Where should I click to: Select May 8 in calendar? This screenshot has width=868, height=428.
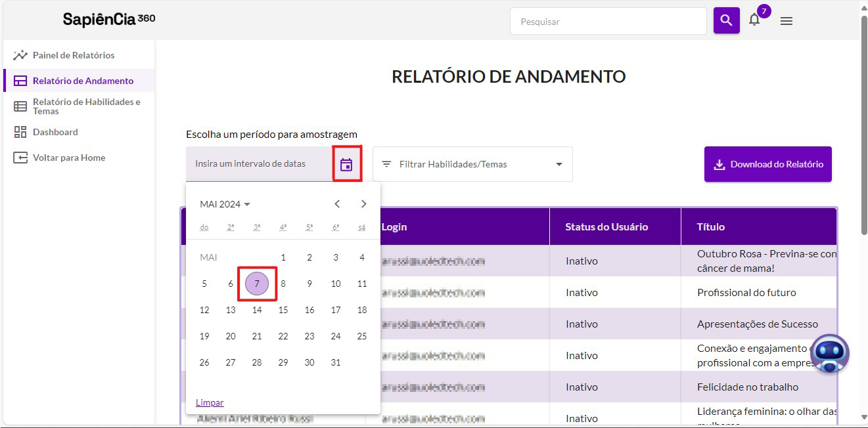(x=283, y=284)
